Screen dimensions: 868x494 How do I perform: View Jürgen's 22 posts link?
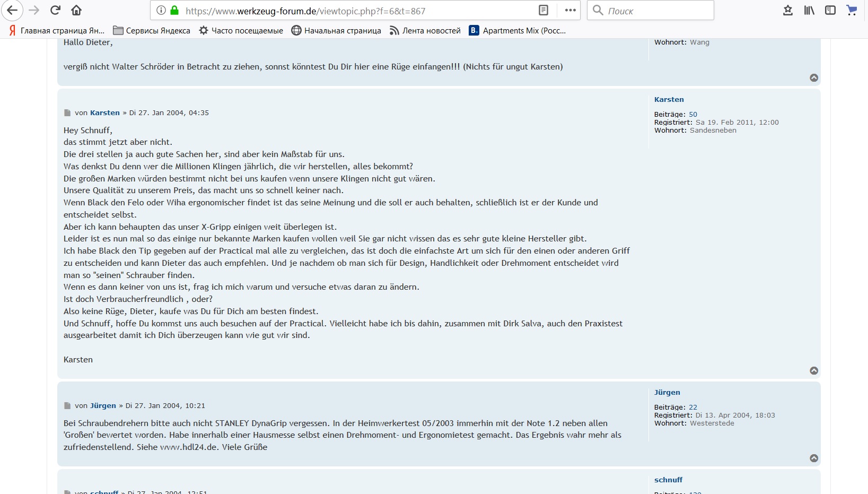pos(693,408)
